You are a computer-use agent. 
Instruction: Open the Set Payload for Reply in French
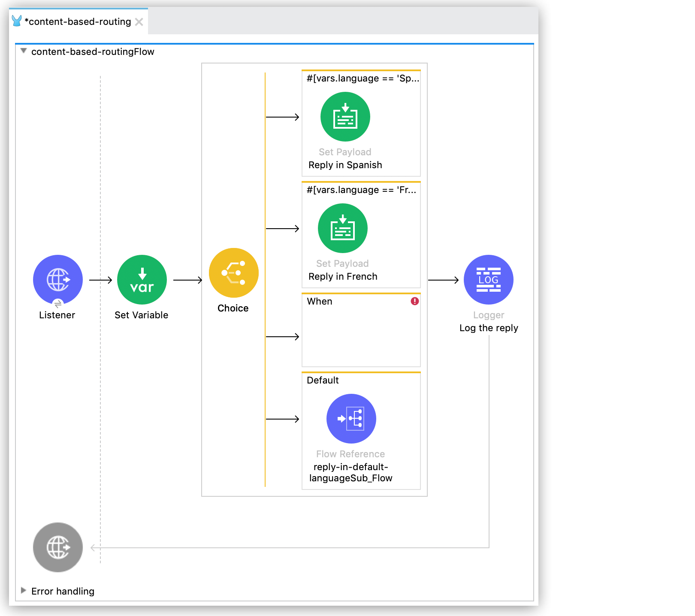(x=342, y=228)
